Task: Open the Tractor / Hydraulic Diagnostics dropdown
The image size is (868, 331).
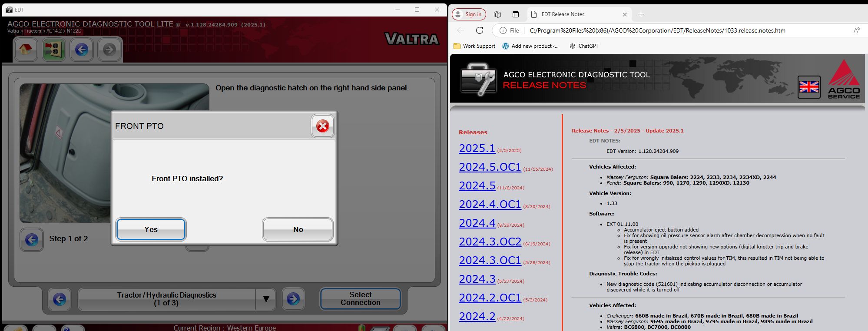Action: point(266,299)
